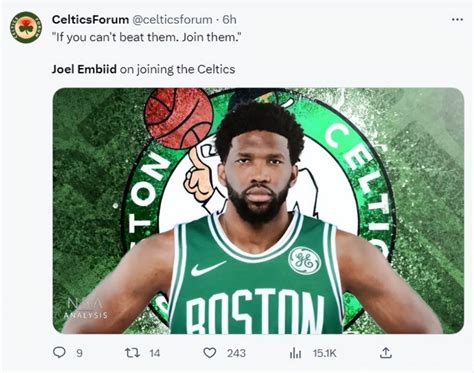Click the reply speech bubble icon
474x373 pixels.
tap(59, 352)
